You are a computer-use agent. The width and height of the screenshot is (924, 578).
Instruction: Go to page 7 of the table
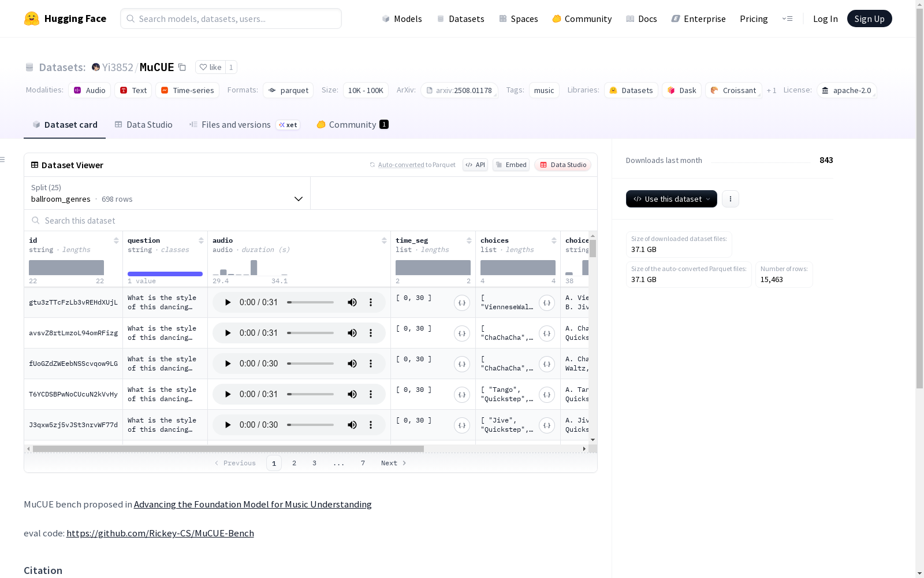pos(363,463)
